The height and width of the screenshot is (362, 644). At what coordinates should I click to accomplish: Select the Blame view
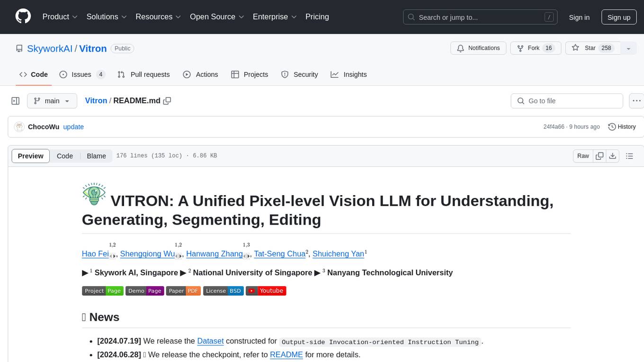97,156
